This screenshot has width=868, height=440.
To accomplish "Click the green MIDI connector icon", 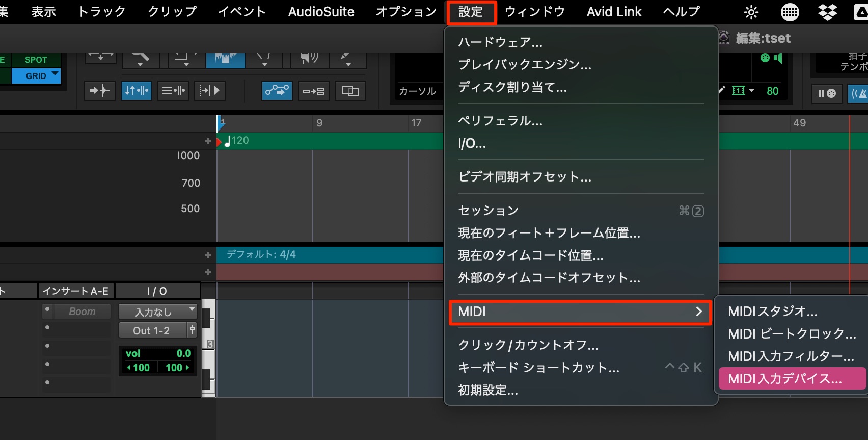I will 765,58.
